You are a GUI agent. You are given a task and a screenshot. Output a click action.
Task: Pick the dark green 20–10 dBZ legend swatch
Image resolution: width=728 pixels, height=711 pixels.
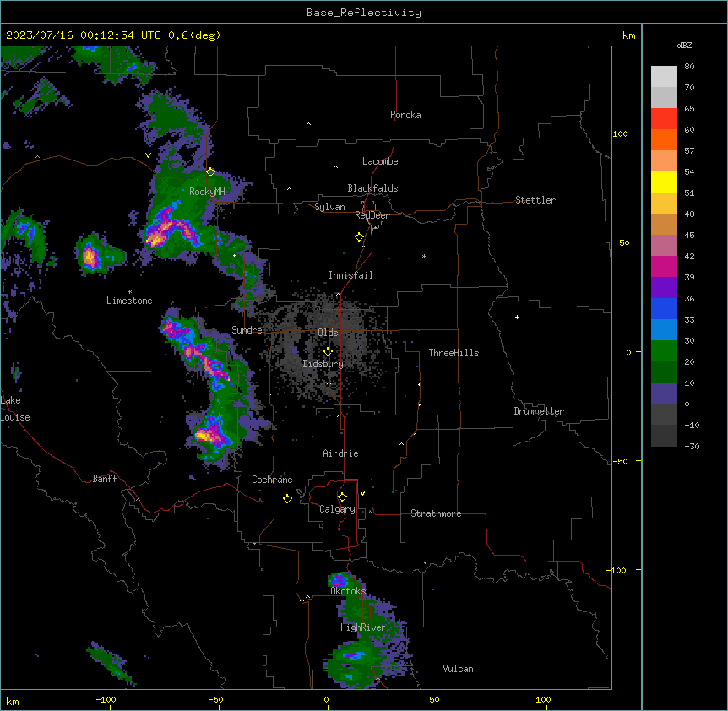[x=664, y=372]
